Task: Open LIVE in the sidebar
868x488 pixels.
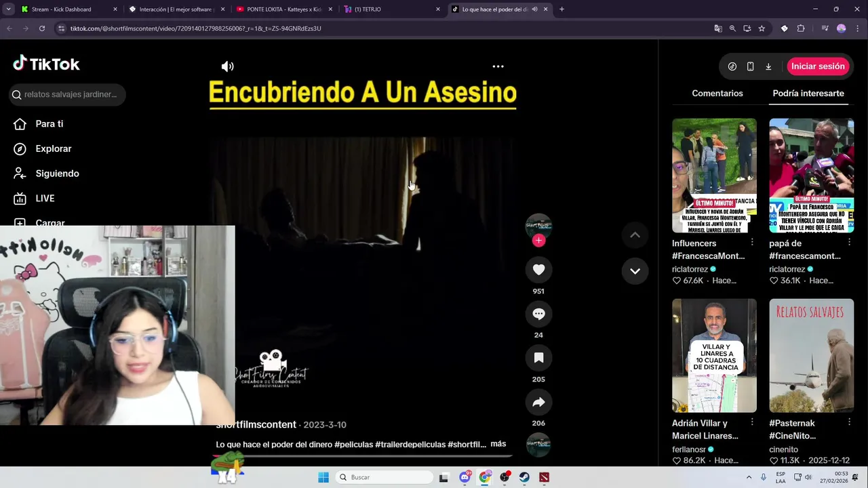Action: pos(45,199)
